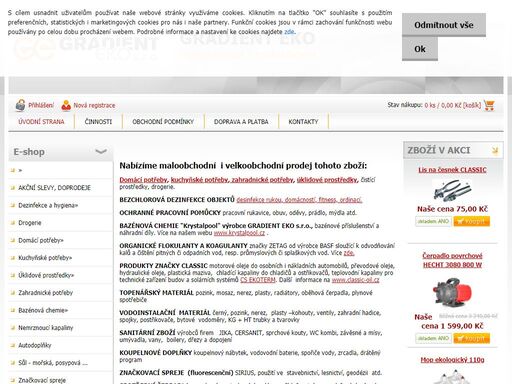The image size is (512, 384).
Task: View the HECHT pump product image
Action: 452,292
